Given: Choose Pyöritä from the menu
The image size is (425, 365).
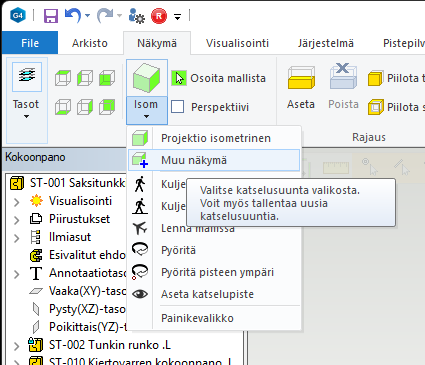Looking at the screenshot, I should [214, 250].
